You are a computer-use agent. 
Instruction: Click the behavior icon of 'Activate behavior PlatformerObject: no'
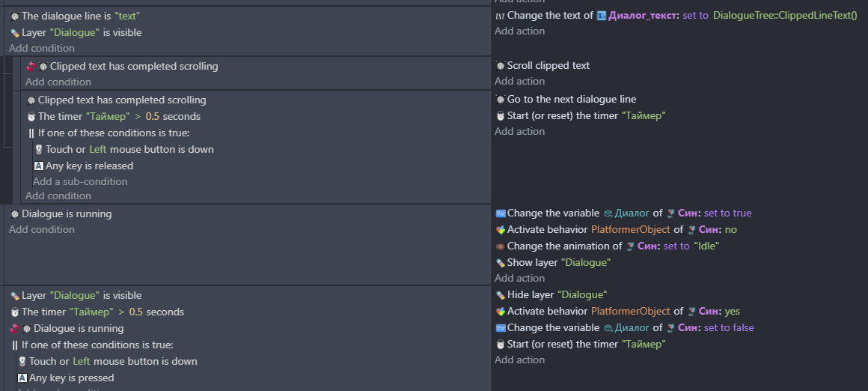tap(500, 230)
